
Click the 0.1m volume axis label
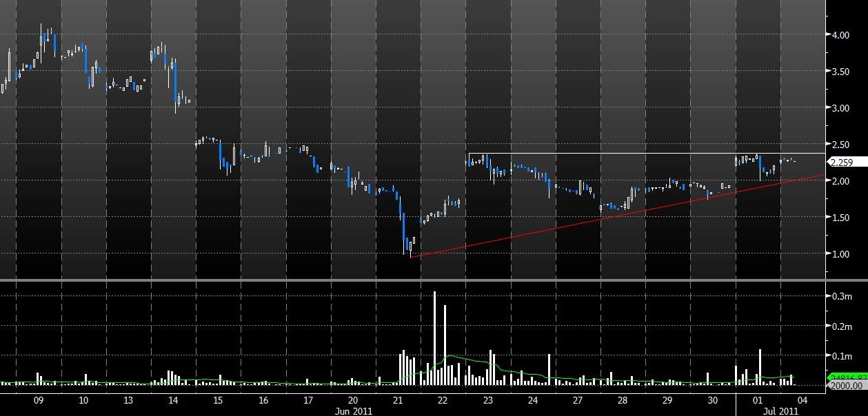point(842,355)
